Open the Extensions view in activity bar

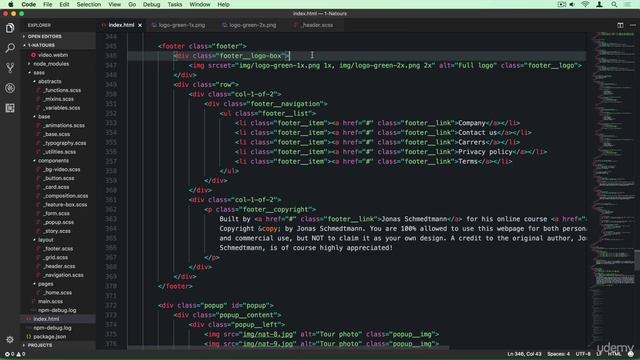[10, 108]
